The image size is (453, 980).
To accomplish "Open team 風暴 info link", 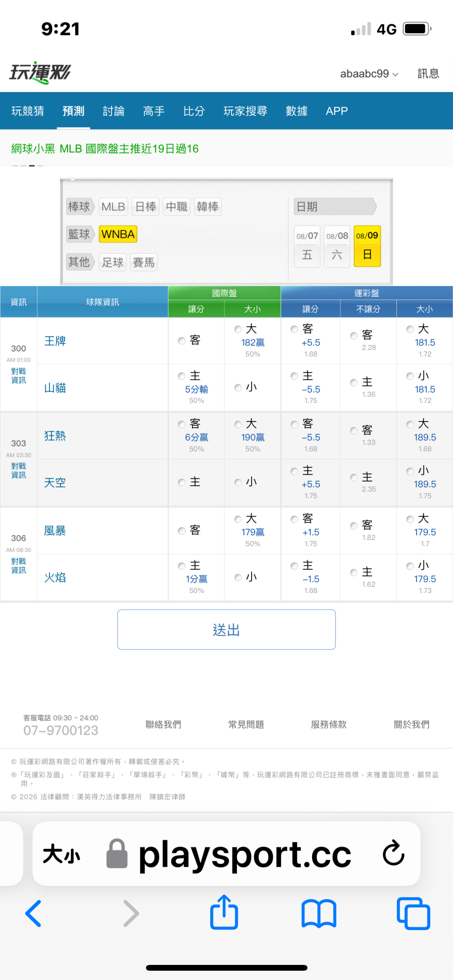I will tap(55, 531).
